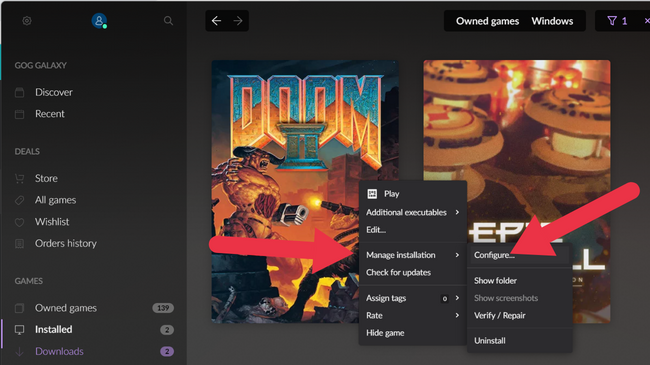Open settings via the gear icon

(27, 21)
